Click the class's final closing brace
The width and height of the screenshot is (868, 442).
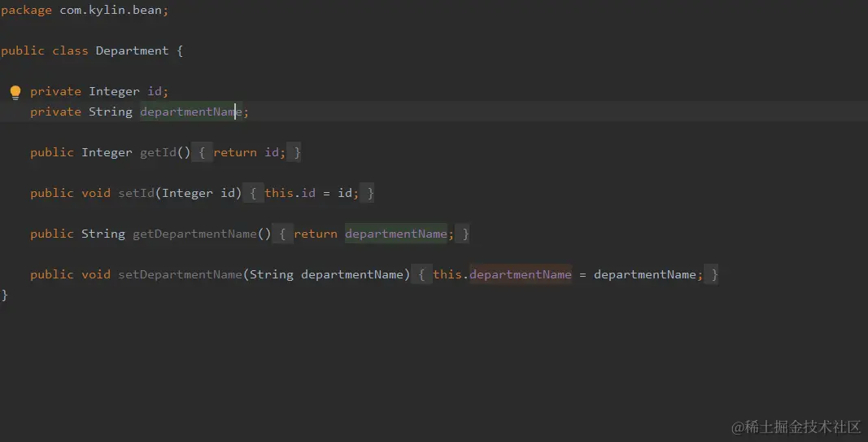coord(4,295)
